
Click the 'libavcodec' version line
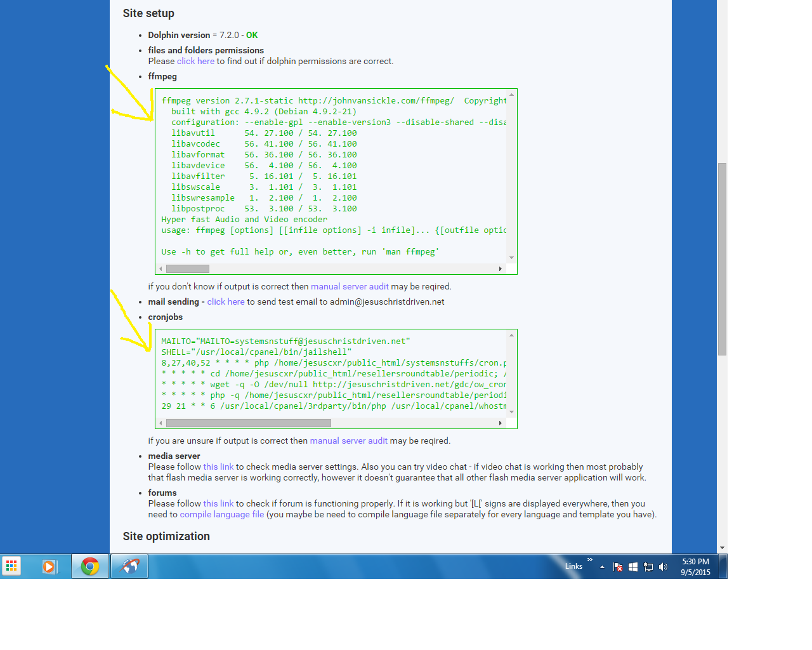tap(264, 143)
